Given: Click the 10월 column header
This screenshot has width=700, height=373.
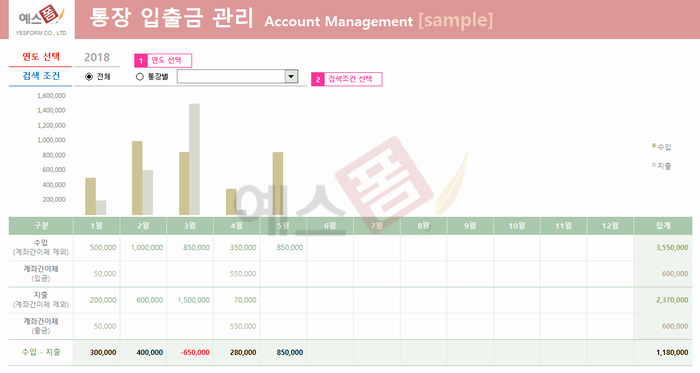Looking at the screenshot, I should (517, 226).
